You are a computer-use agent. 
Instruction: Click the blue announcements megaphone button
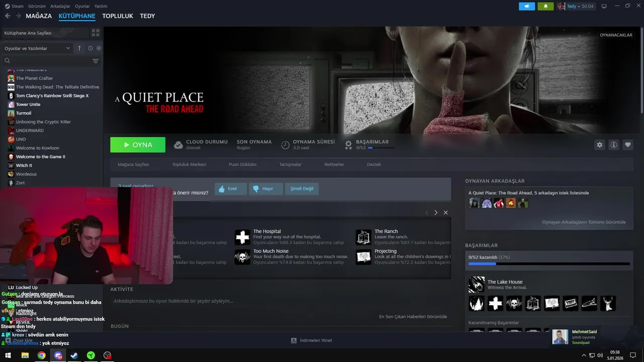click(x=527, y=6)
